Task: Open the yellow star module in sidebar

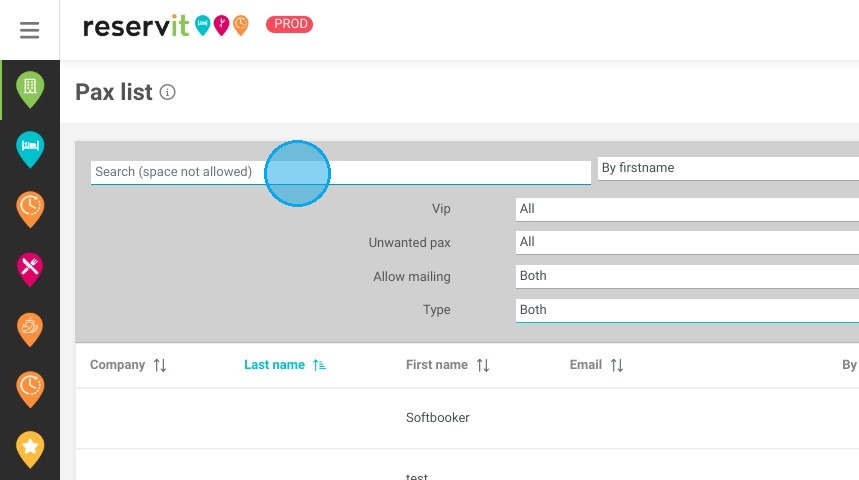Action: 30,449
